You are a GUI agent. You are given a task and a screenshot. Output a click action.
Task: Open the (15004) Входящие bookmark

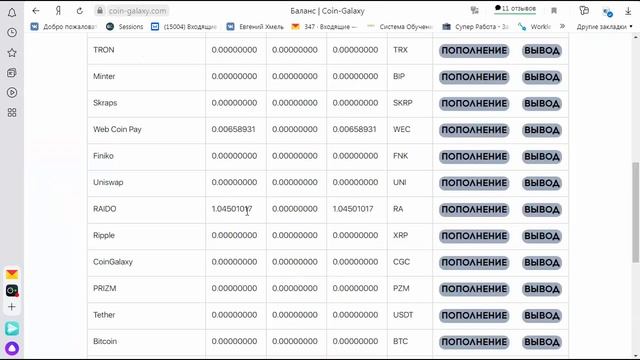tap(184, 27)
